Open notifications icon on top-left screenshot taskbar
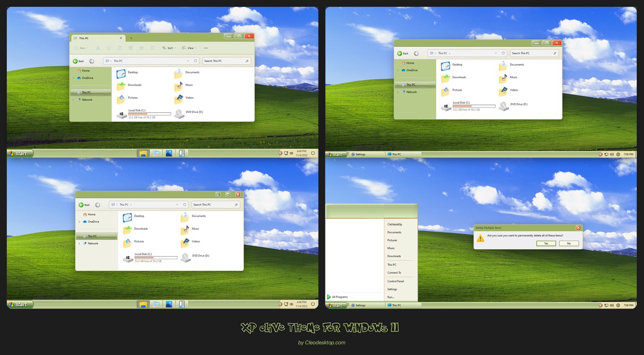Image resolution: width=644 pixels, height=355 pixels. (x=313, y=153)
